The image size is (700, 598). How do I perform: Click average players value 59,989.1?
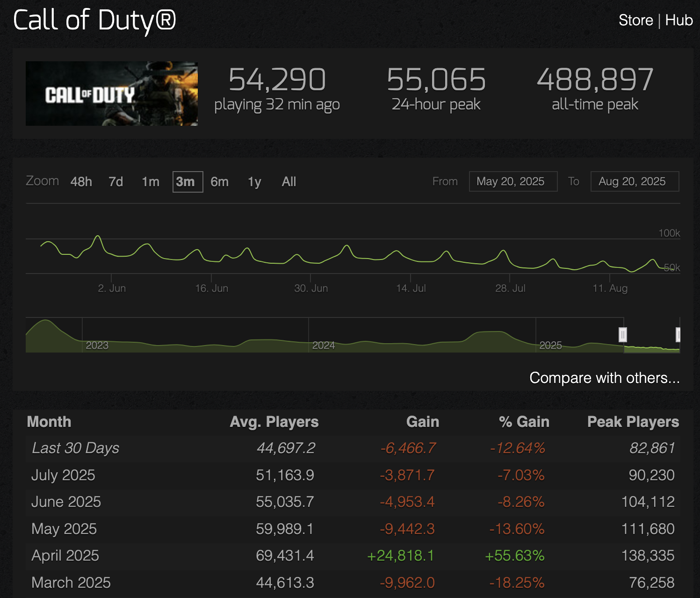click(285, 529)
